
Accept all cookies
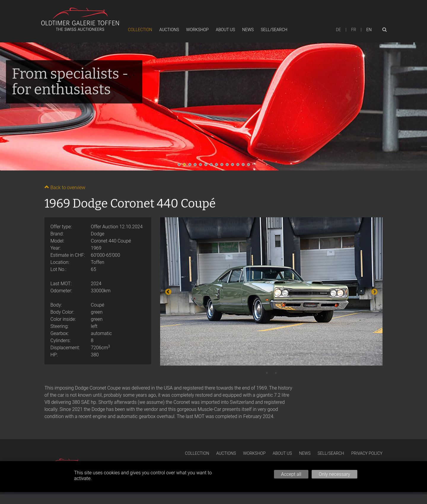pos(291,474)
